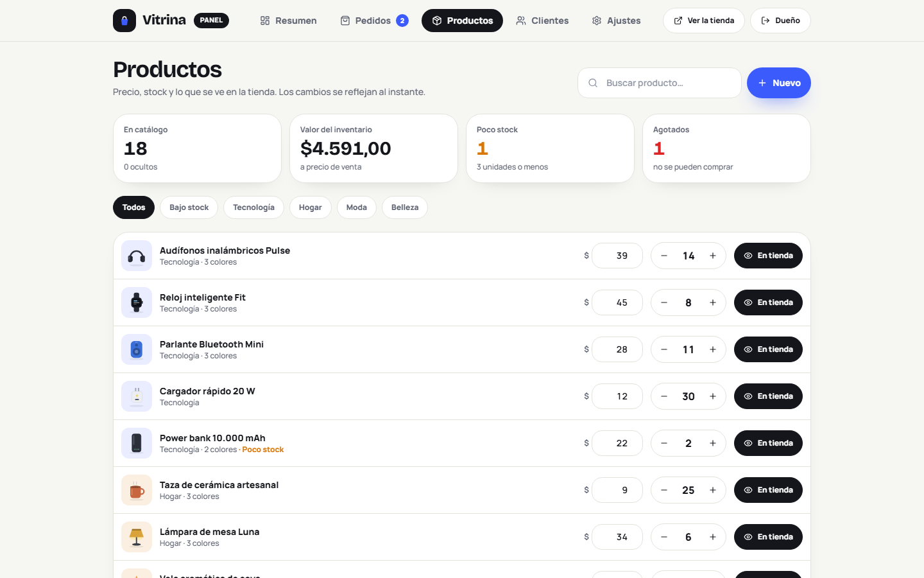Toggle En tienda visibility for Taza de cerámica

coord(768,490)
